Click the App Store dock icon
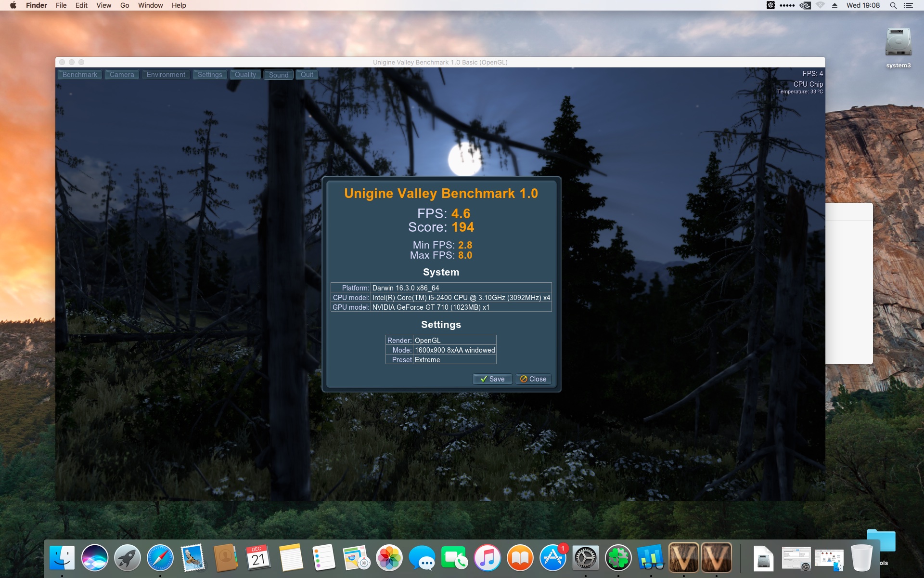The width and height of the screenshot is (924, 578). (552, 558)
